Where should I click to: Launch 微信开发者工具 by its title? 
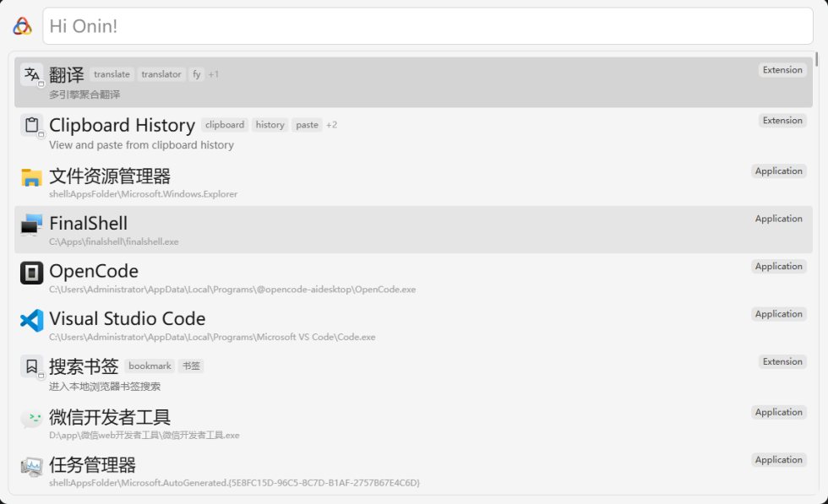(x=110, y=417)
